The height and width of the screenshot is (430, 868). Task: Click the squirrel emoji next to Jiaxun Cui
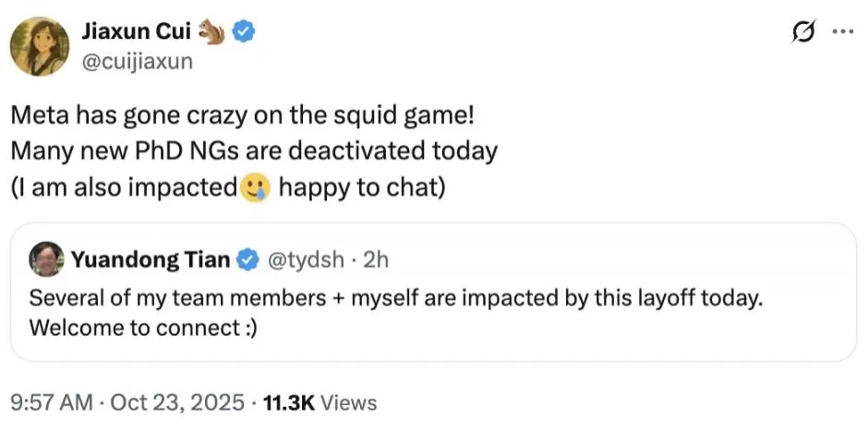(212, 31)
